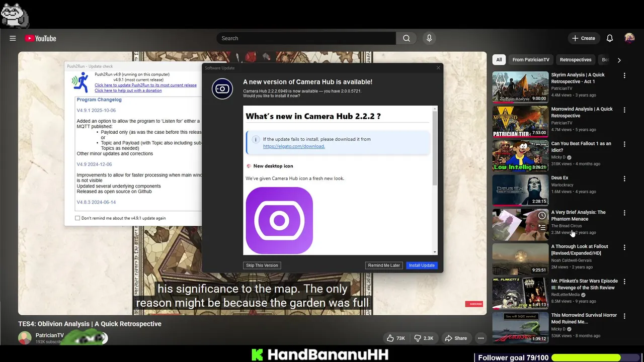Open the YouTube hamburger guide menu

pos(13,38)
